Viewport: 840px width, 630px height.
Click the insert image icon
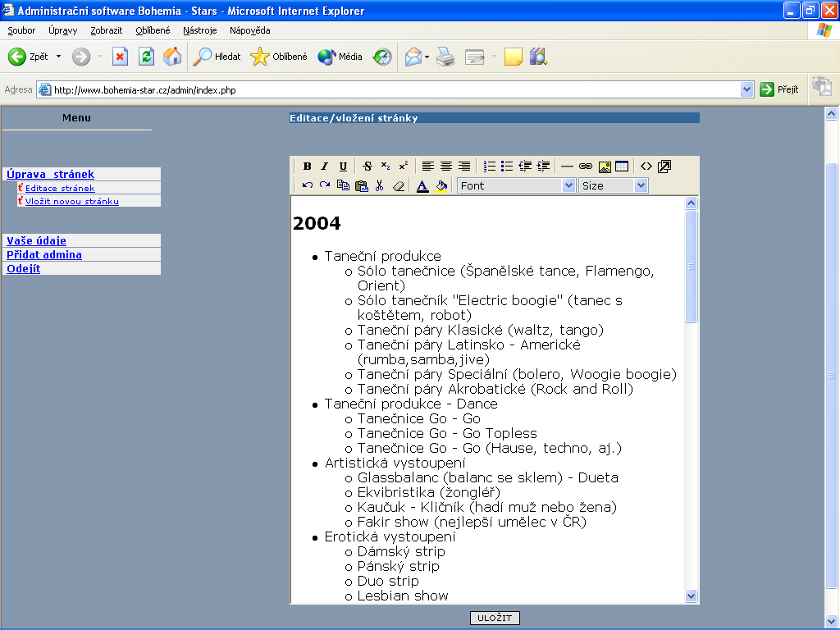604,167
